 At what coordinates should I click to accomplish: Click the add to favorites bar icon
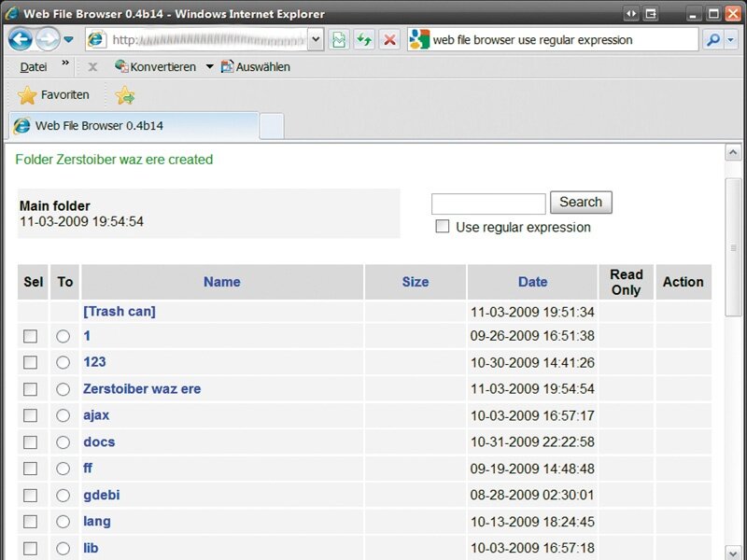[x=125, y=95]
